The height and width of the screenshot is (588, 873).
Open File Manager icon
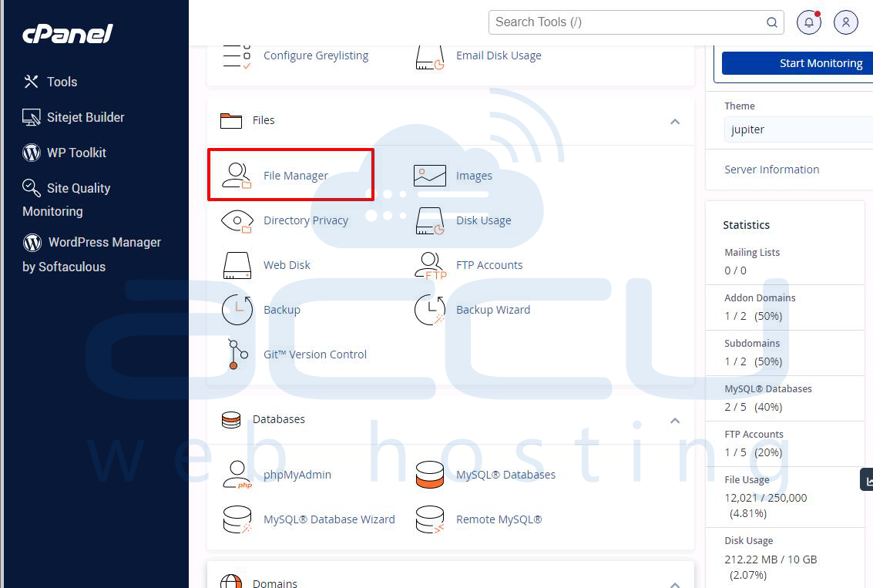point(237,176)
